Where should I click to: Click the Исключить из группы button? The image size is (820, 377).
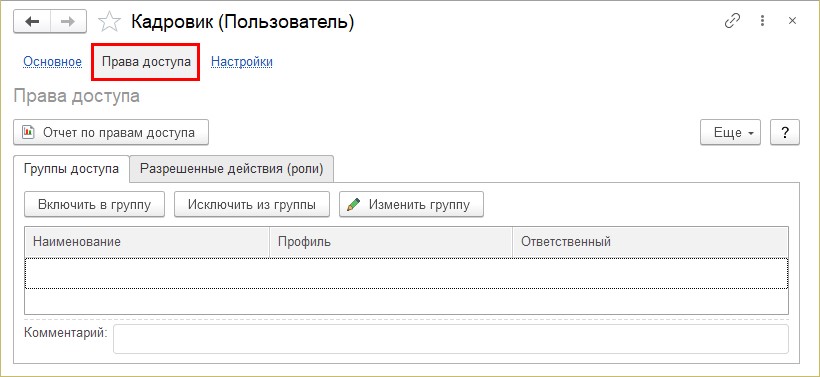click(252, 204)
